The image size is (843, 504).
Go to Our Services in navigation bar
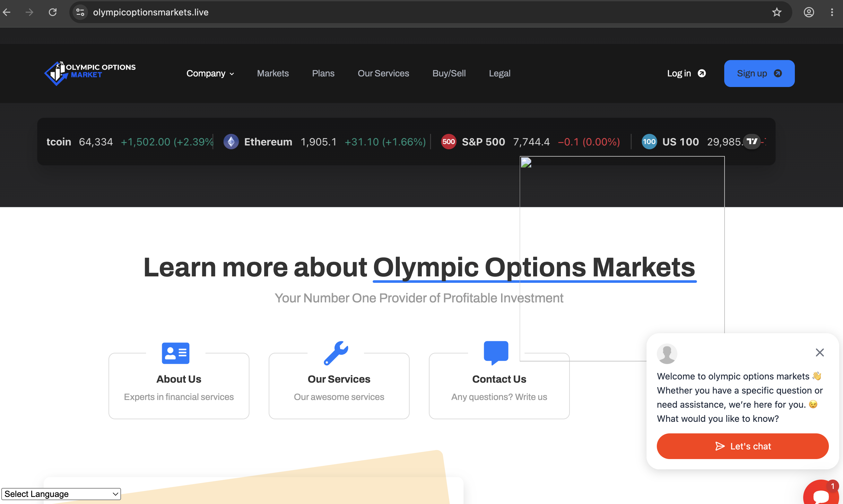click(383, 74)
